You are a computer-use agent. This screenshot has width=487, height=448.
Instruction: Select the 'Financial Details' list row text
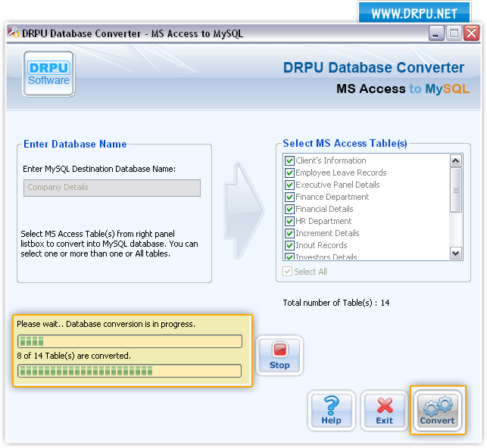pos(324,209)
